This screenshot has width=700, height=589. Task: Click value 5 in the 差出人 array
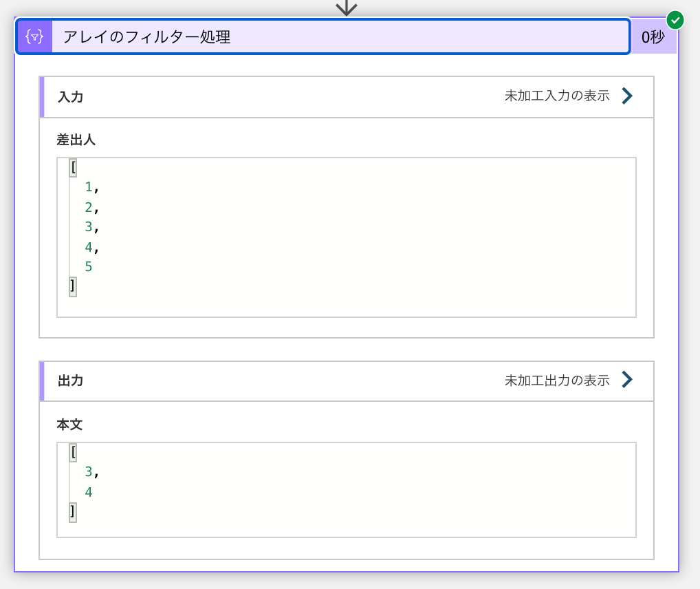pos(89,267)
